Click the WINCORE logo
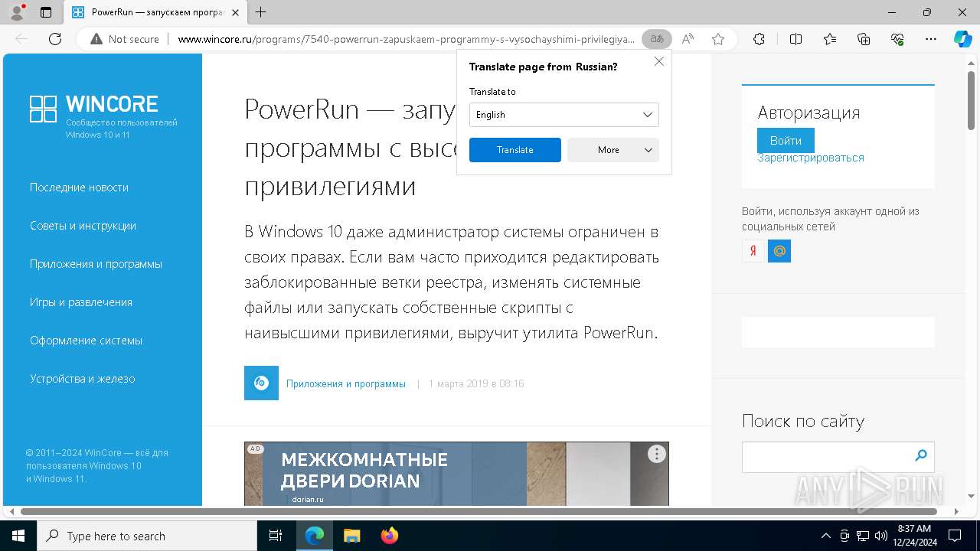Screen dimensions: 980x551 (x=93, y=109)
